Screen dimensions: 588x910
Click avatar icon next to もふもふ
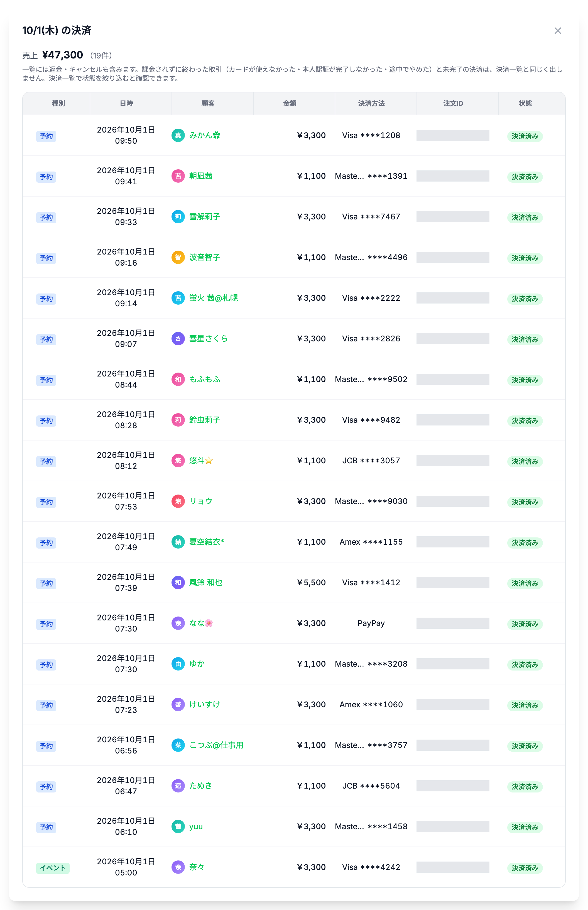178,379
